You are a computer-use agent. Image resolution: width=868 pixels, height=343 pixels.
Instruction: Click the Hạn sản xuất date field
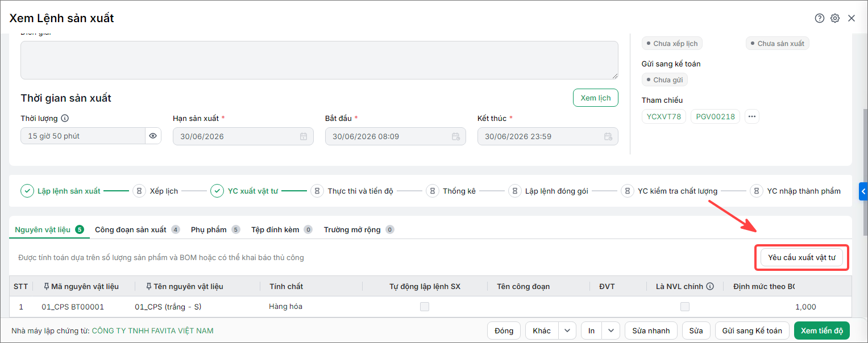pos(243,136)
